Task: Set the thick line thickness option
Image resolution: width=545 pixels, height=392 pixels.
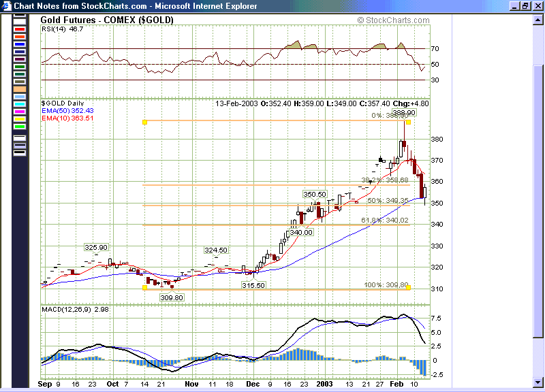Action: pyautogui.click(x=20, y=152)
